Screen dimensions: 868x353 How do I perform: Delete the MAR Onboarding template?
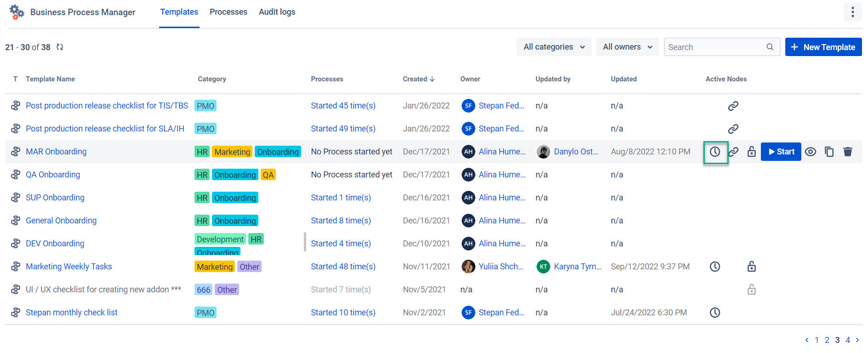[x=848, y=152]
